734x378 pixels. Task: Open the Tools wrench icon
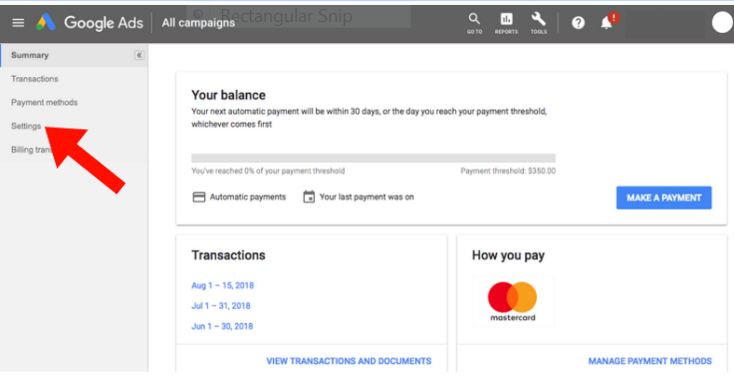point(538,23)
